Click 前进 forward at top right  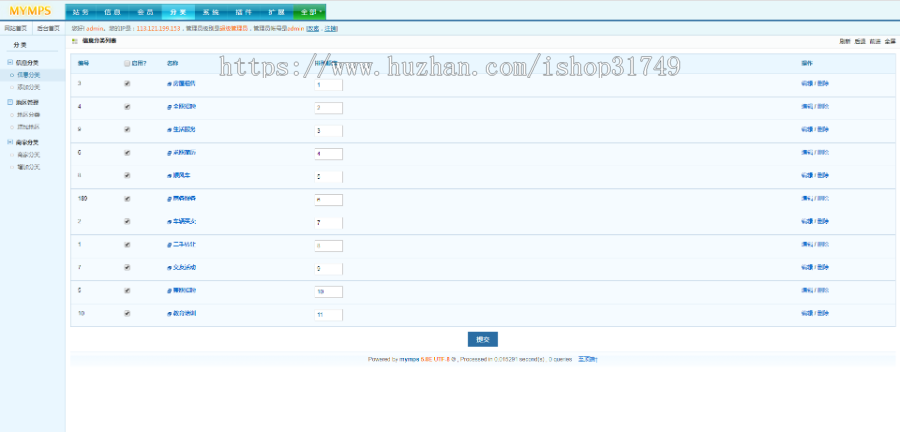tap(875, 41)
